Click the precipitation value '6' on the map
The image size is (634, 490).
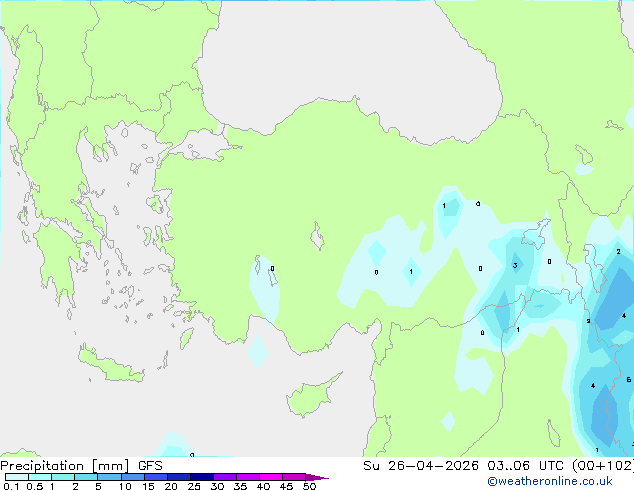tap(629, 380)
